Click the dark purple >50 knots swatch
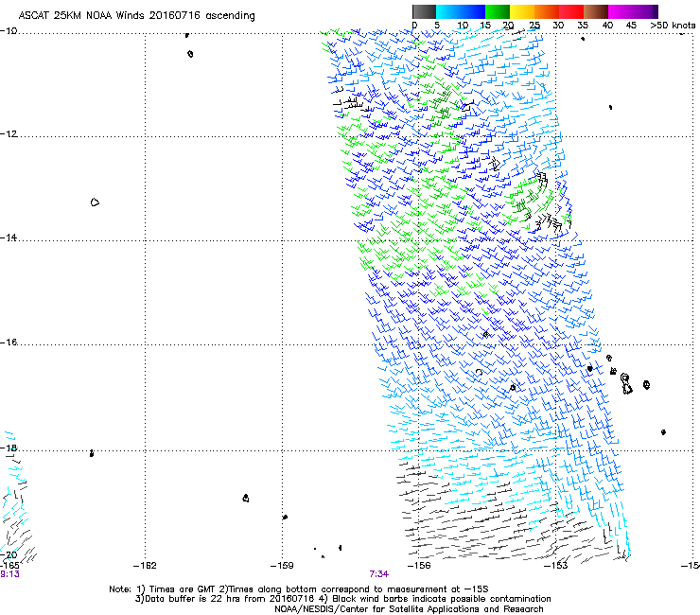Image resolution: width=700 pixels, height=615 pixels. click(x=656, y=11)
